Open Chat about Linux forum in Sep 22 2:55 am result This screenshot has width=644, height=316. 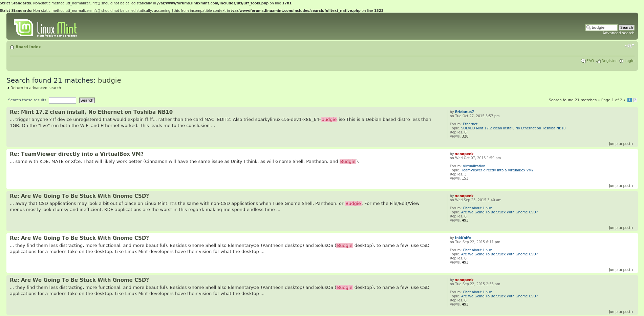[477, 292]
